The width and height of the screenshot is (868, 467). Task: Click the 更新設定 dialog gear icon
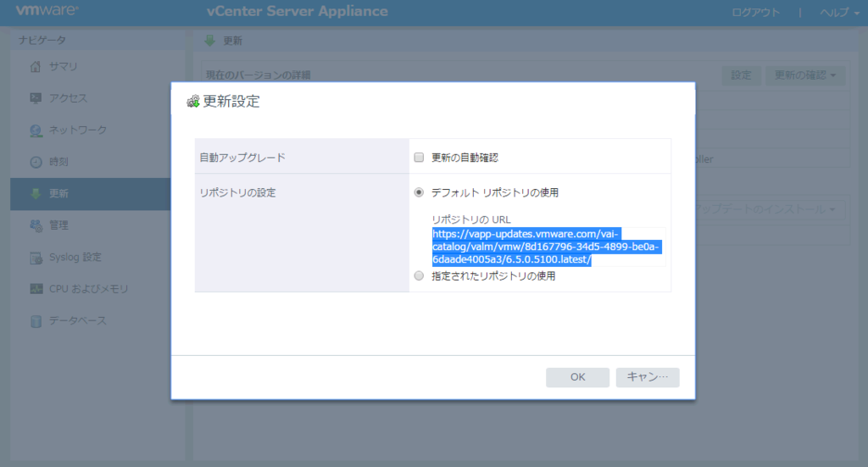[192, 101]
